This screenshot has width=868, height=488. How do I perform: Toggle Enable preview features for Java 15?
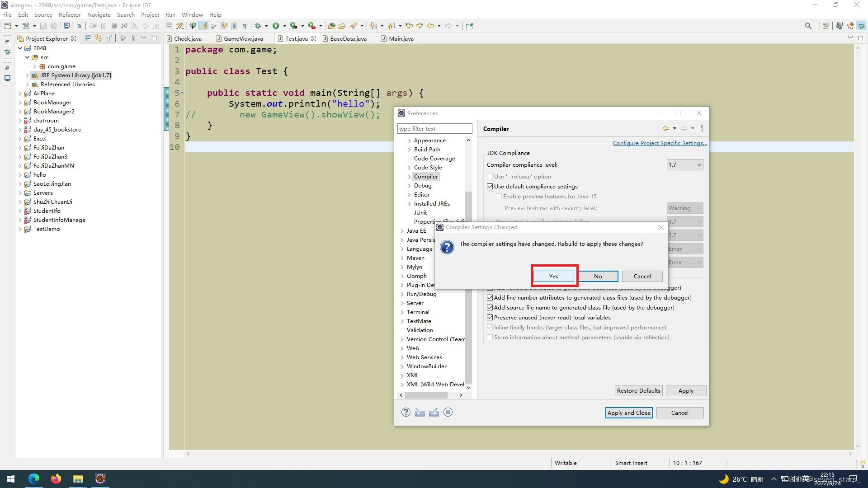tap(499, 196)
